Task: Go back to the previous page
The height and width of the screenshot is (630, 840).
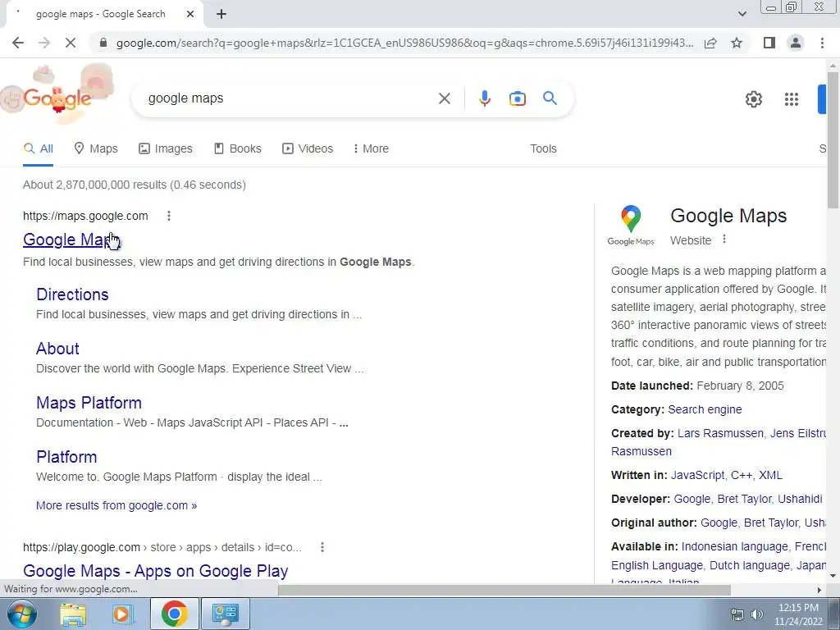Action: tap(18, 43)
